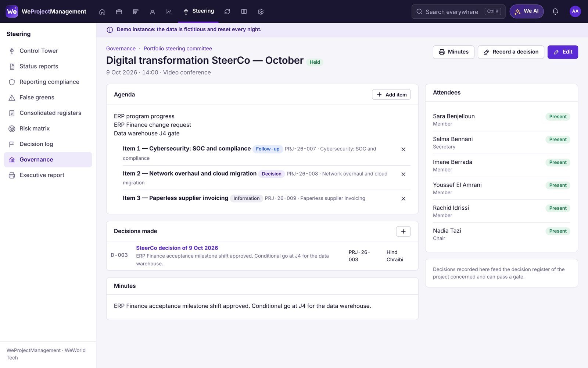Remove agenda Item 1 Cybersecurity with X
Viewport: 588px width, 368px height.
[403, 149]
